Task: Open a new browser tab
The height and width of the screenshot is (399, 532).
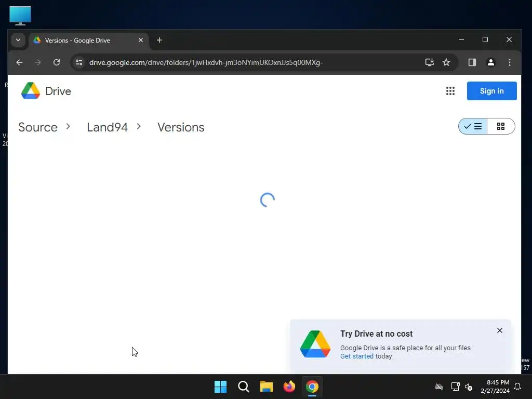Action: (159, 40)
